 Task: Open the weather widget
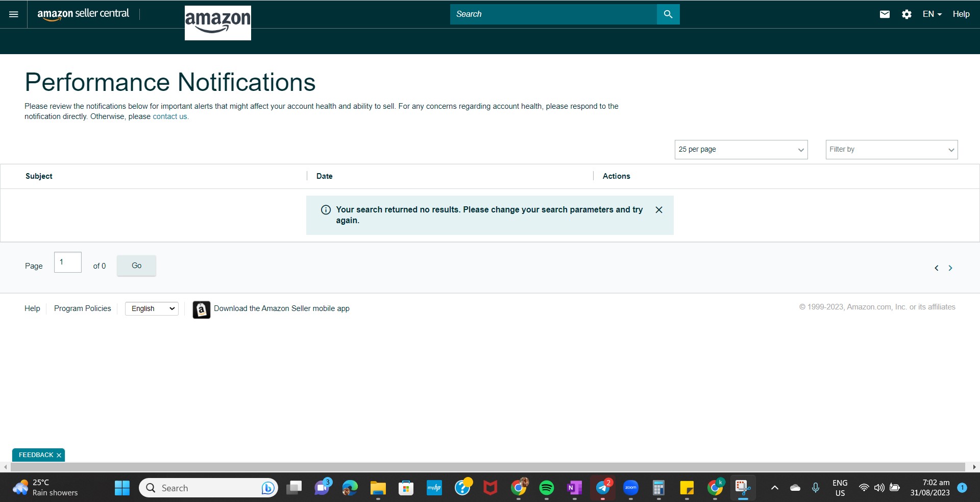point(46,488)
